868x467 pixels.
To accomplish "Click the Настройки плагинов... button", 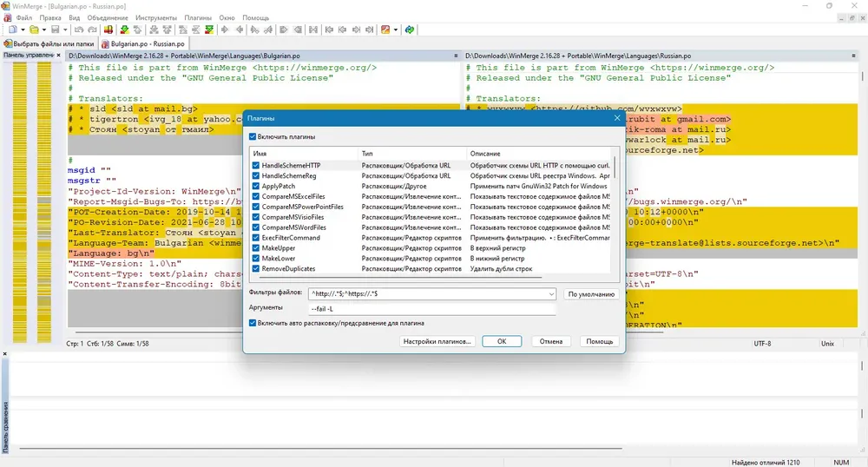I will click(x=437, y=341).
